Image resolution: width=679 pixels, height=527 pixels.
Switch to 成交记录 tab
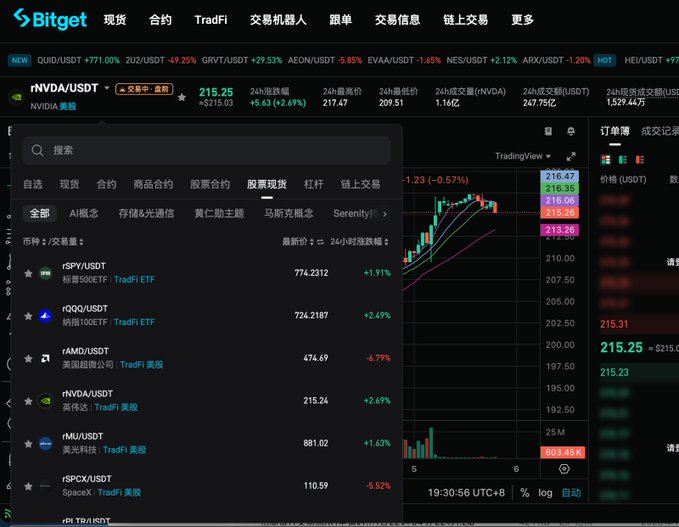tap(660, 131)
